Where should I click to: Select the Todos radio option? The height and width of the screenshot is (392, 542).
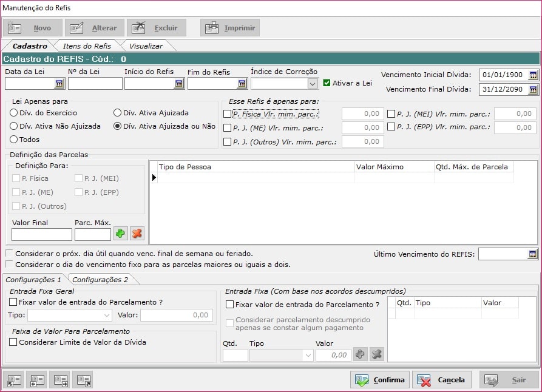coord(14,140)
